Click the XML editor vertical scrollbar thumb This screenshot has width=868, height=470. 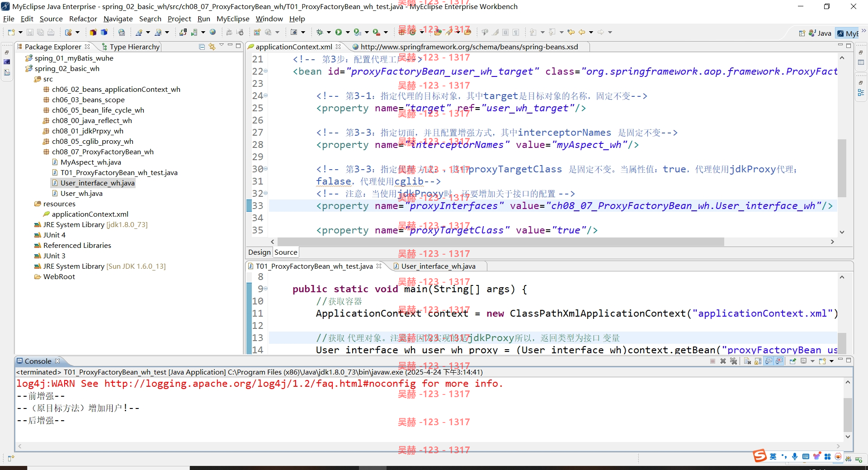click(842, 168)
